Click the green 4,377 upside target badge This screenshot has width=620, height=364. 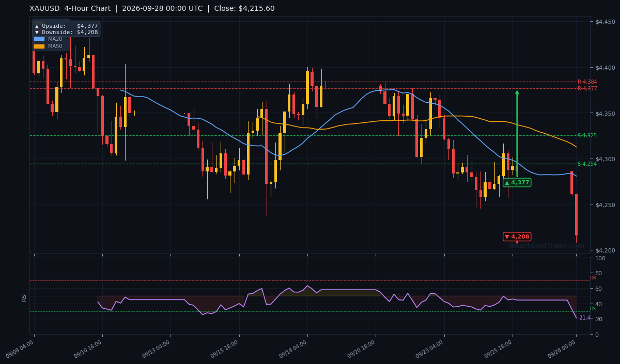(x=517, y=182)
